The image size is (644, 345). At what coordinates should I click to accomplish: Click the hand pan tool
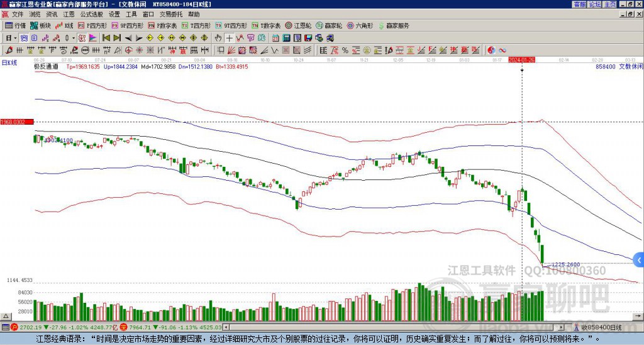click(219, 38)
